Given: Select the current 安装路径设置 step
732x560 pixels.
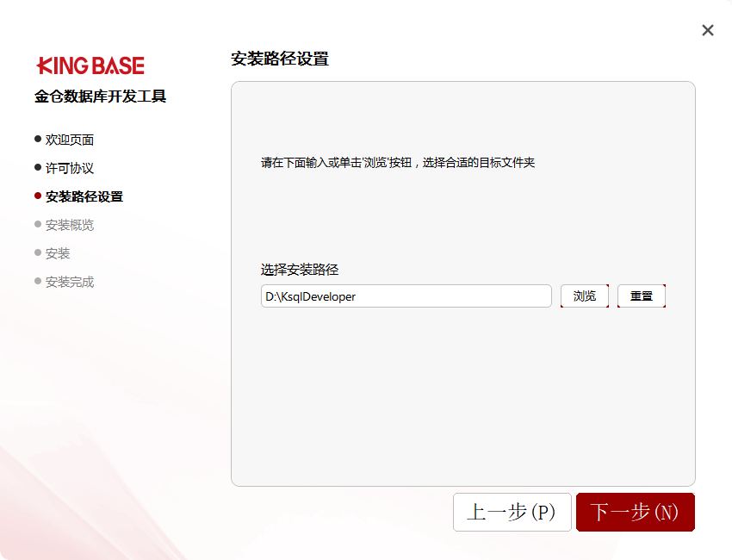Looking at the screenshot, I should (84, 196).
